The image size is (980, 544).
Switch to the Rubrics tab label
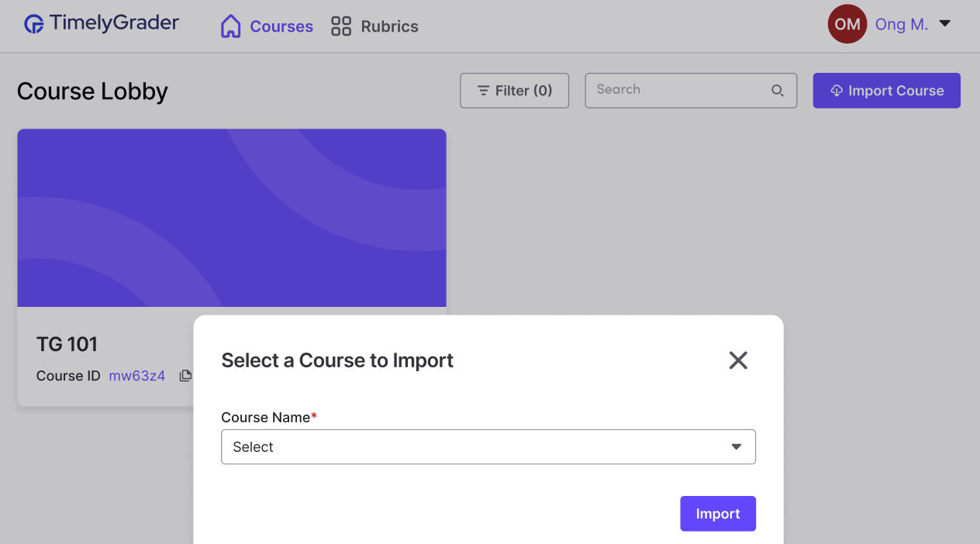[x=389, y=26]
